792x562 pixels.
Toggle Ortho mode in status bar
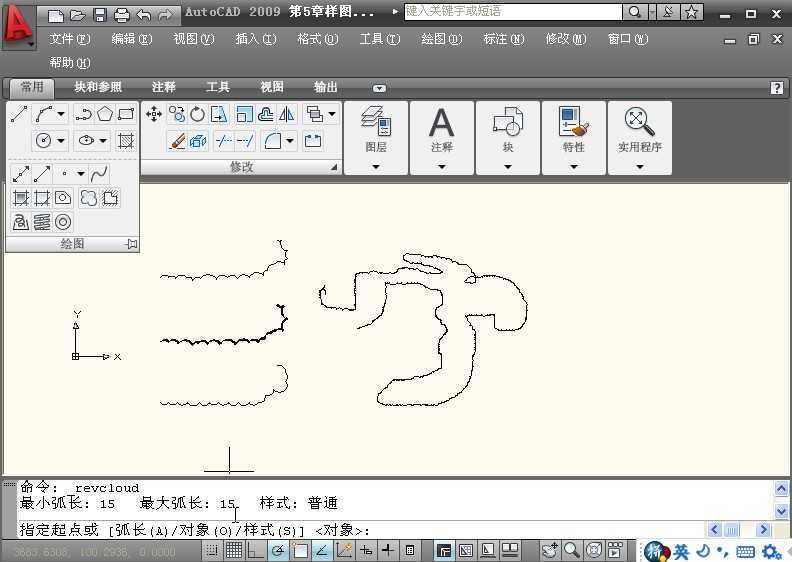click(x=255, y=550)
